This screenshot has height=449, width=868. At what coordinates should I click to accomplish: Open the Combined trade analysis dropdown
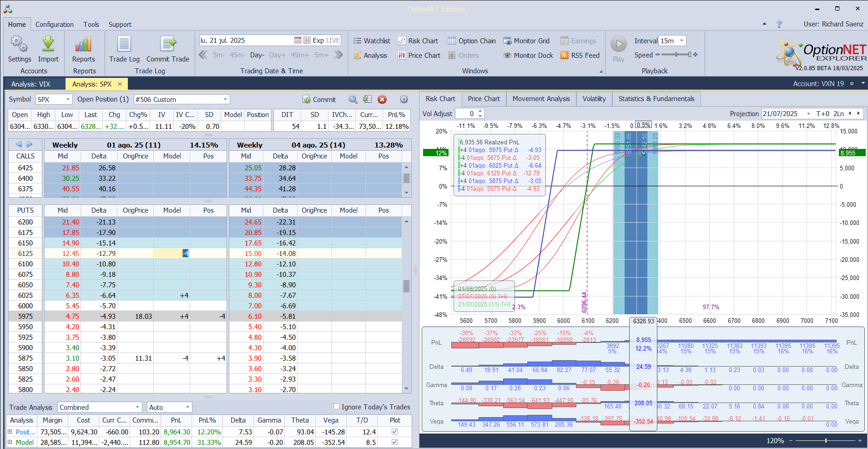[138, 407]
